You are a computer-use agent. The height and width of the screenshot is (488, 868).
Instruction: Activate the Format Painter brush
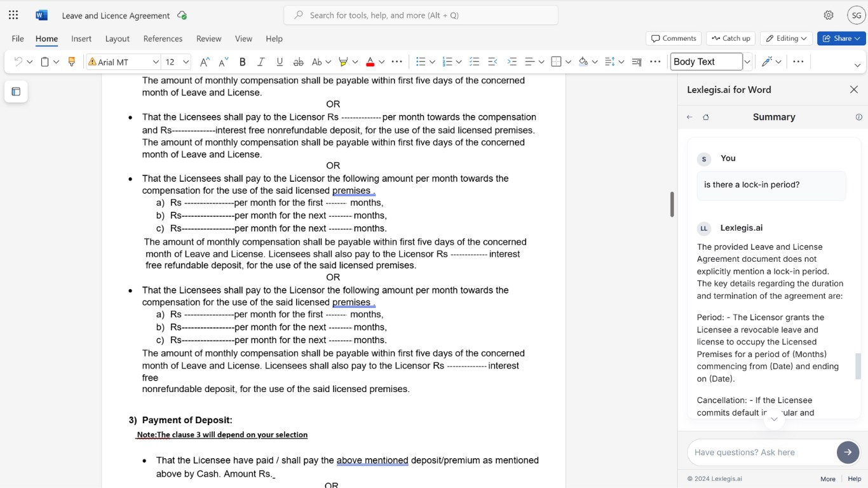(72, 62)
